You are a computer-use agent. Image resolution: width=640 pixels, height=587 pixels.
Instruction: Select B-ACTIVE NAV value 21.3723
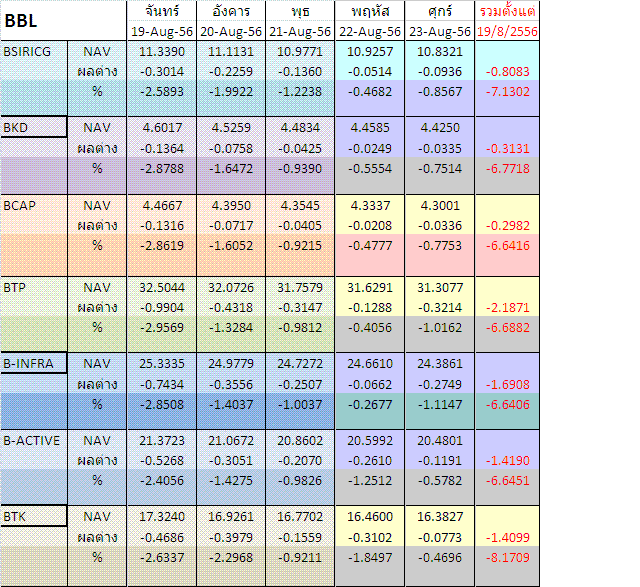[x=162, y=440]
